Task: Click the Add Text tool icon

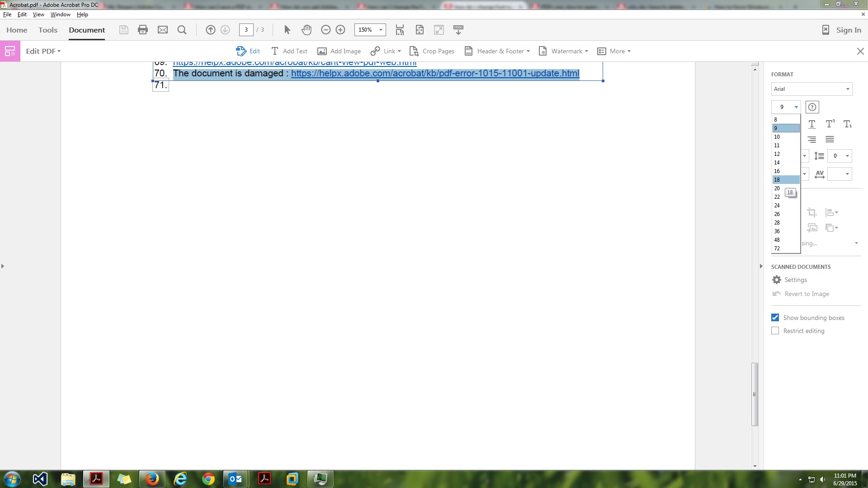Action: (274, 51)
